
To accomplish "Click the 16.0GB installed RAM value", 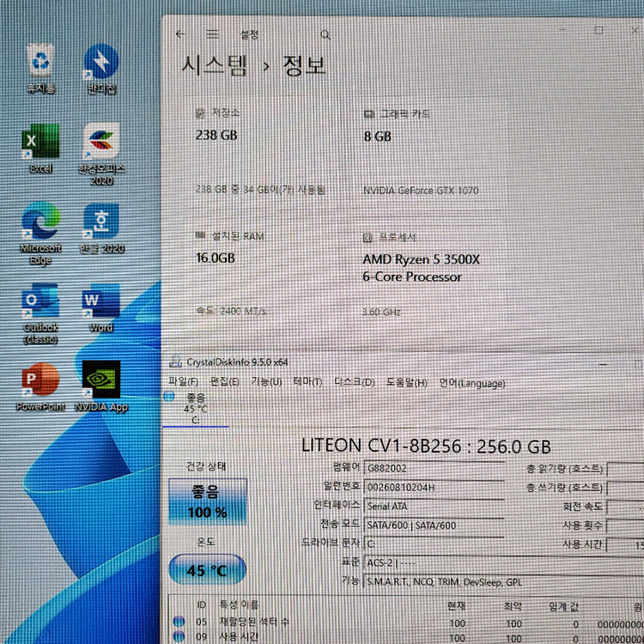I will coord(216,258).
